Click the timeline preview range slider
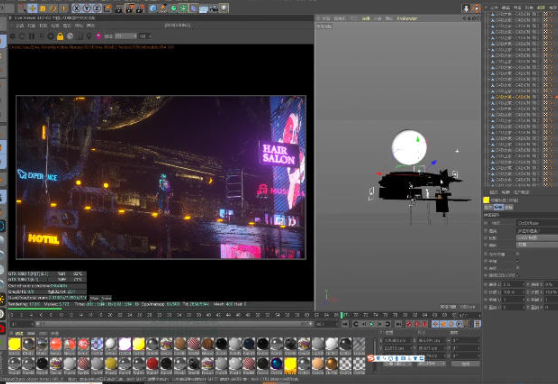 (174, 324)
